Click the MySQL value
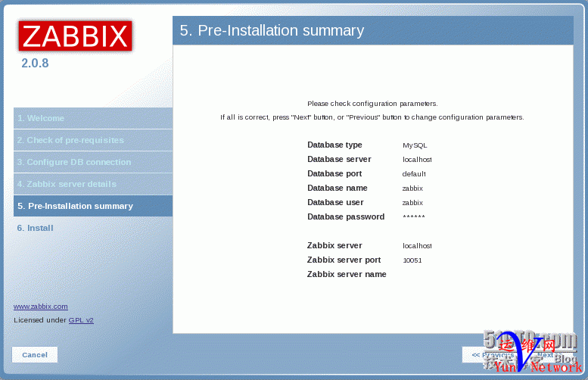 click(x=415, y=145)
